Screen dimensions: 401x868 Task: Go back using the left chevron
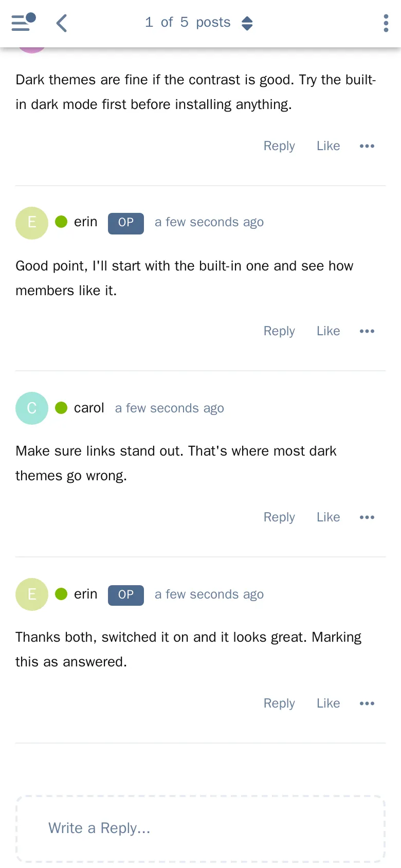(62, 23)
